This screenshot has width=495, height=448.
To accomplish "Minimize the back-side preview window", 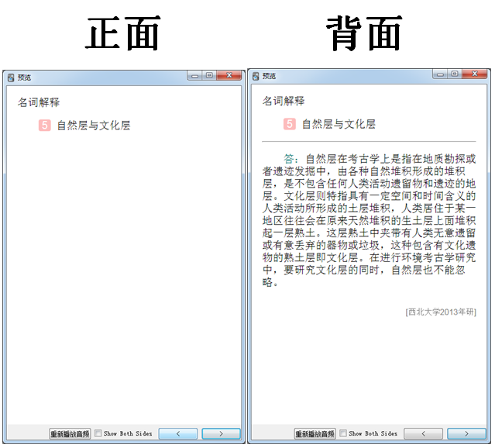I will click(x=440, y=74).
